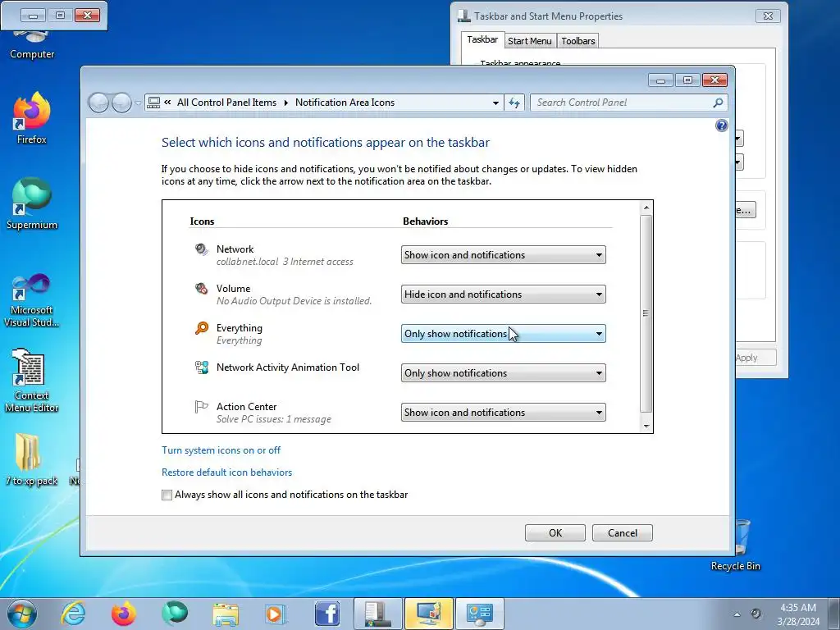840x630 pixels.
Task: Click the Action Center row label
Action: (x=246, y=407)
